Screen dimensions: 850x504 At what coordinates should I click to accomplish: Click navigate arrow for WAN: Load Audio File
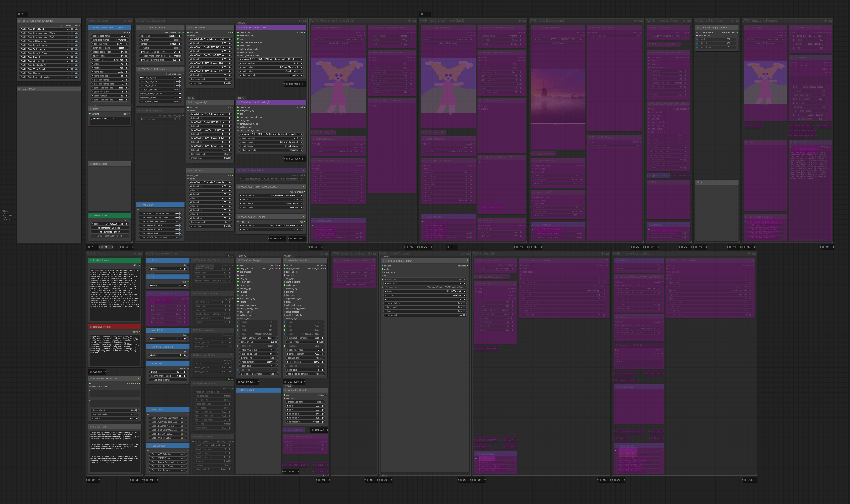coord(77,65)
